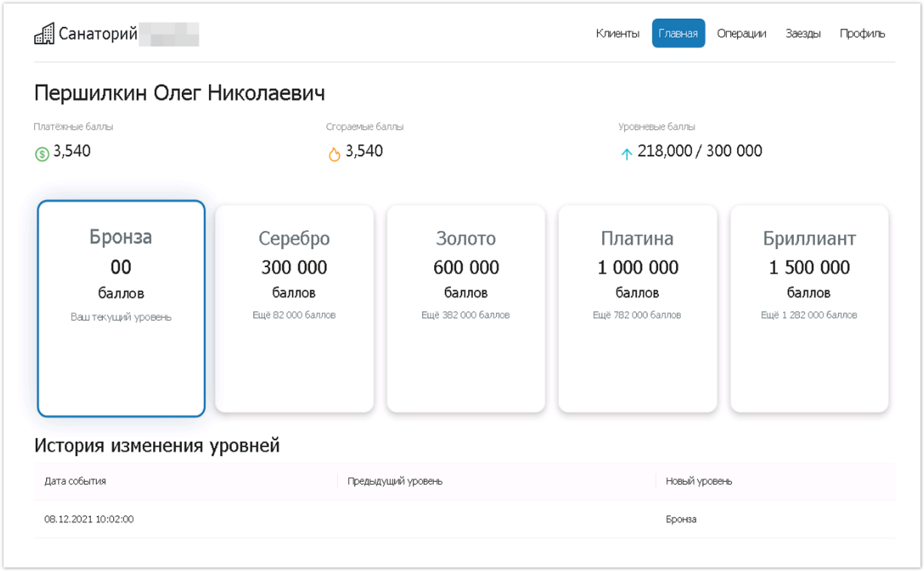This screenshot has height=571, width=924.
Task: Open the Профиль menu item
Action: (x=861, y=33)
